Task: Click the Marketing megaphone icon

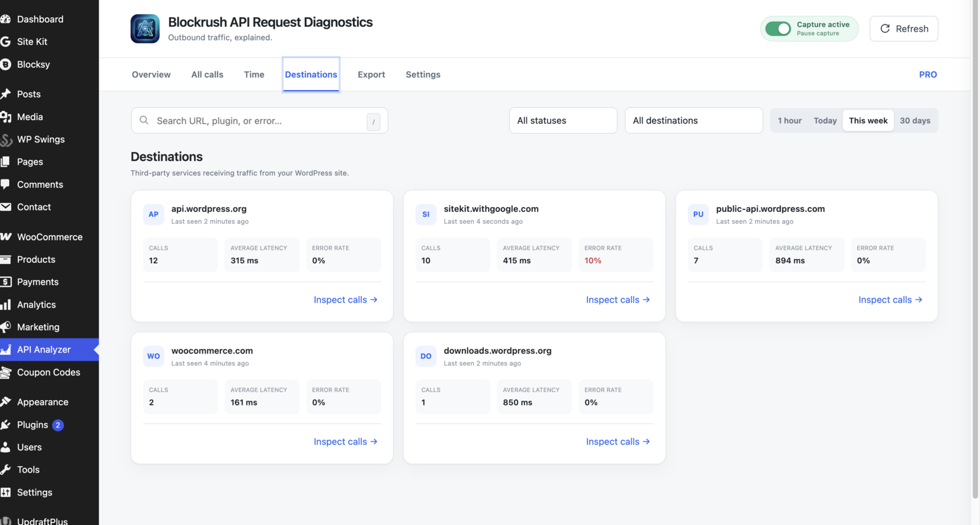Action: (x=6, y=327)
